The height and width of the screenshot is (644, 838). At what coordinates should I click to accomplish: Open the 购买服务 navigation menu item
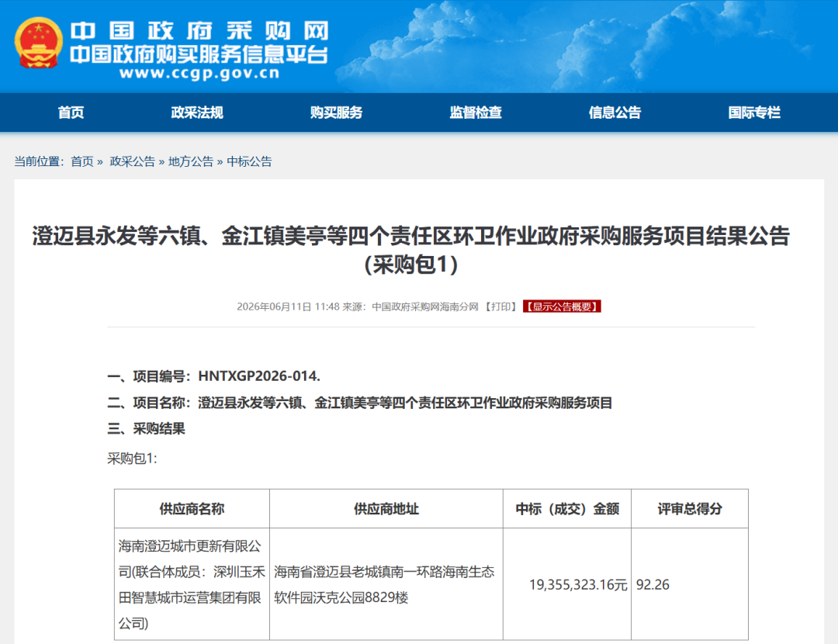click(336, 113)
